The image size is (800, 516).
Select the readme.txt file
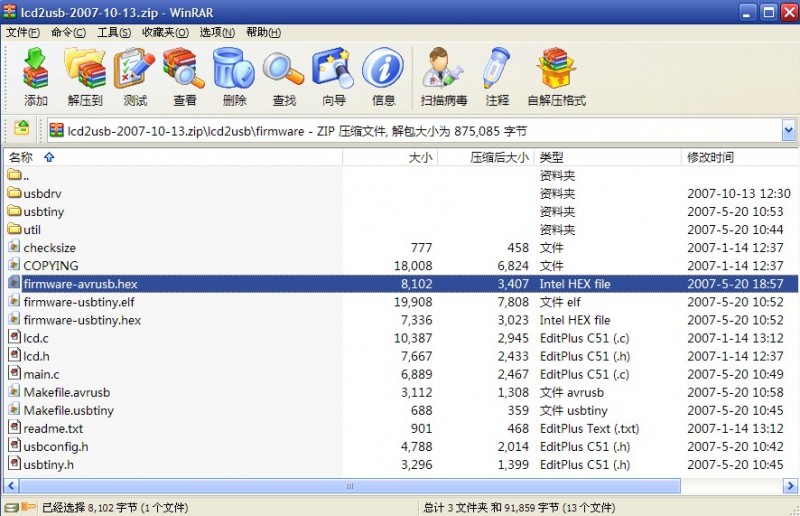(x=51, y=428)
